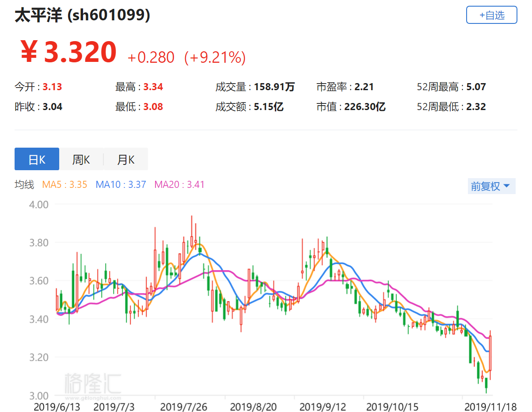This screenshot has height=412, width=532.
Task: Click y-axis label 3.00
Action: pyautogui.click(x=39, y=395)
